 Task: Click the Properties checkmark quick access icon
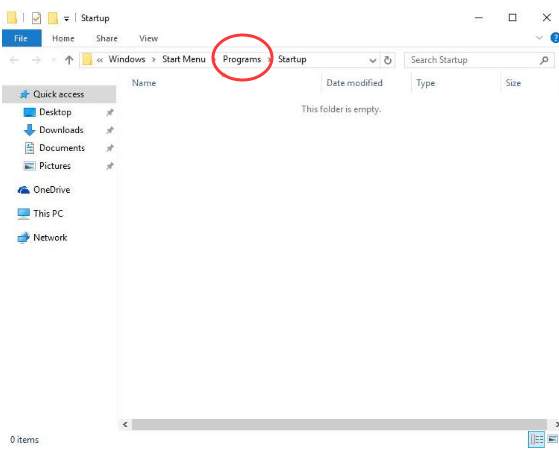36,18
